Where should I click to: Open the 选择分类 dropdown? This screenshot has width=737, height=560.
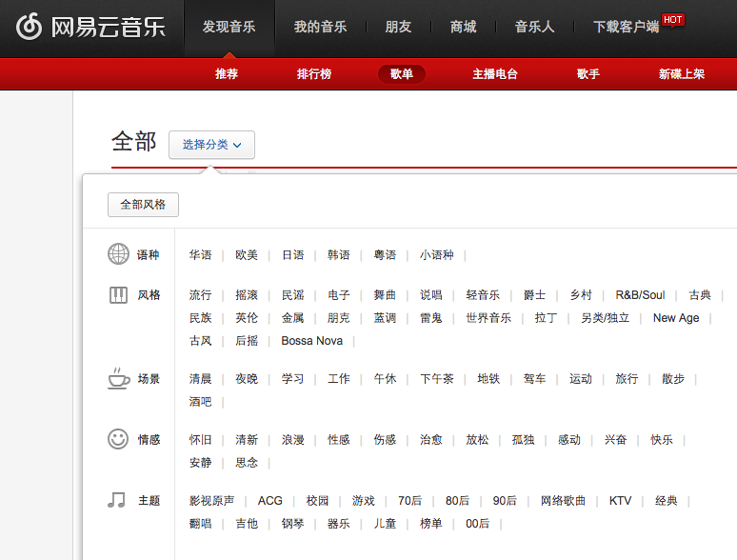(x=212, y=145)
